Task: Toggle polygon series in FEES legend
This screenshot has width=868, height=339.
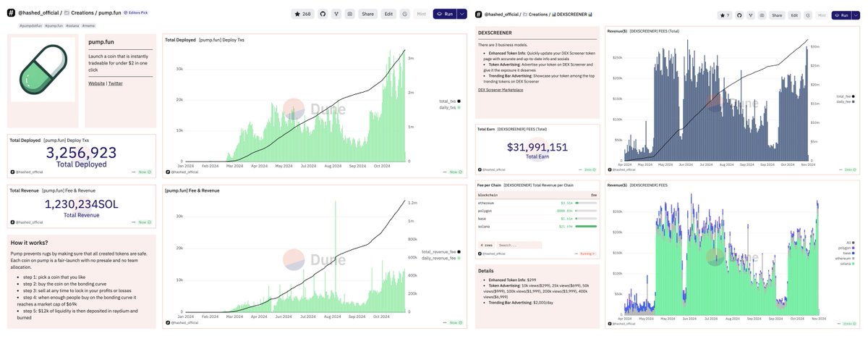Action: [x=846, y=247]
